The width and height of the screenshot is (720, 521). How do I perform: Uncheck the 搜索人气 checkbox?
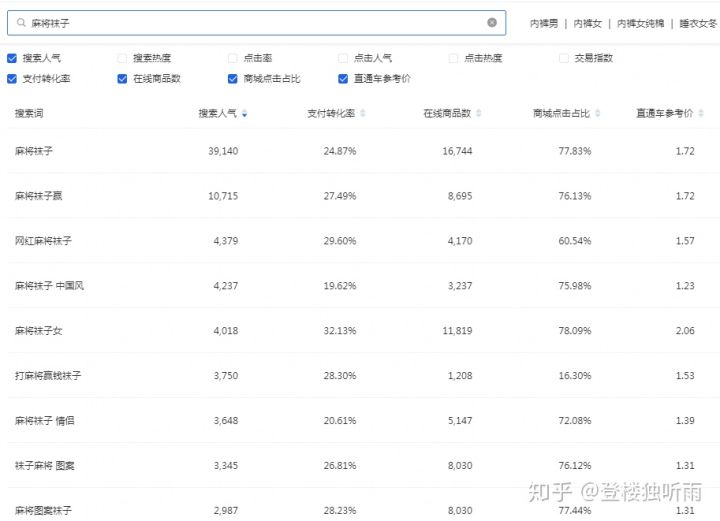pyautogui.click(x=12, y=58)
